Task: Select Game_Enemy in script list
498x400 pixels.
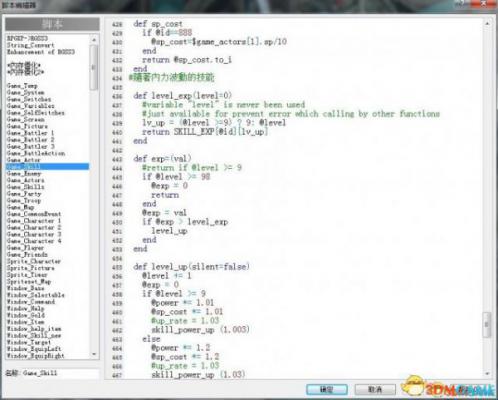Action: 24,173
